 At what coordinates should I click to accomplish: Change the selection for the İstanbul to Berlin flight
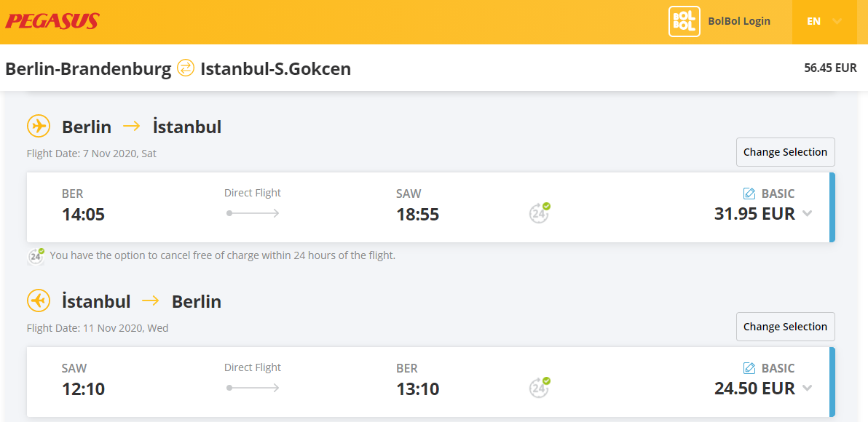(785, 326)
